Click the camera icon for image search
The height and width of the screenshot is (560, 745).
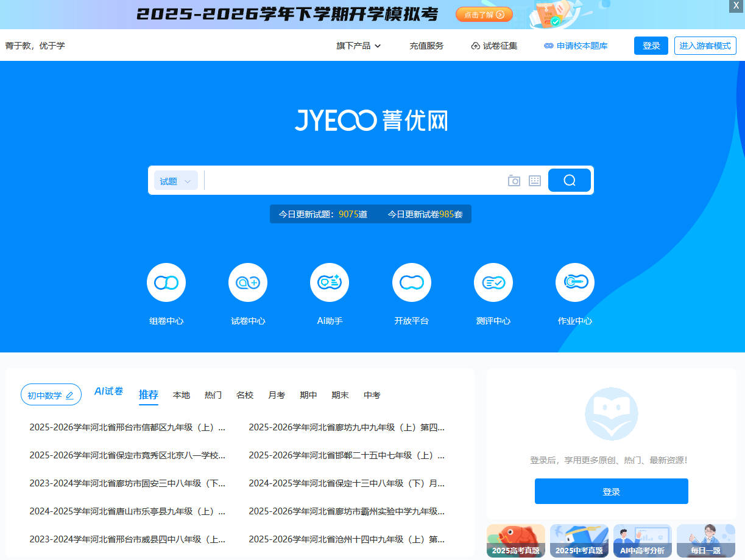514,180
